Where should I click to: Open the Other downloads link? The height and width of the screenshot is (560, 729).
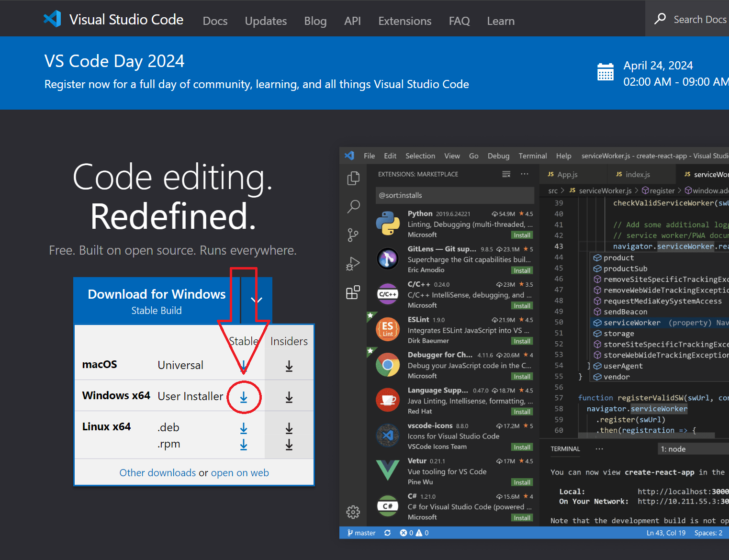click(157, 472)
